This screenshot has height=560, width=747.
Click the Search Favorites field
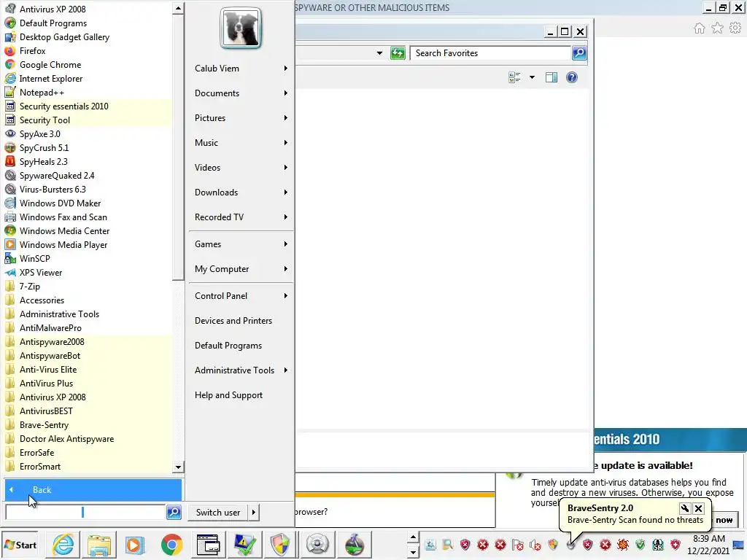pos(491,52)
